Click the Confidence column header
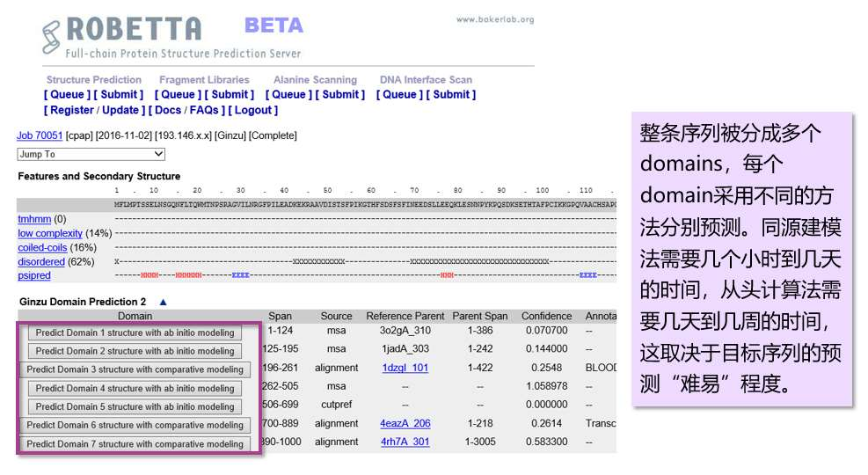Screen dimensions: 868x475 click(x=546, y=316)
